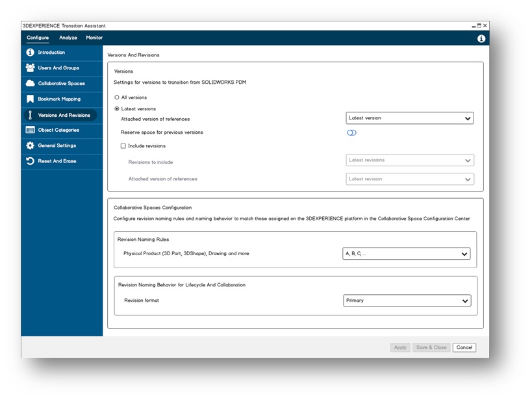Click the Revision format label
The width and height of the screenshot is (532, 400).
tap(142, 300)
